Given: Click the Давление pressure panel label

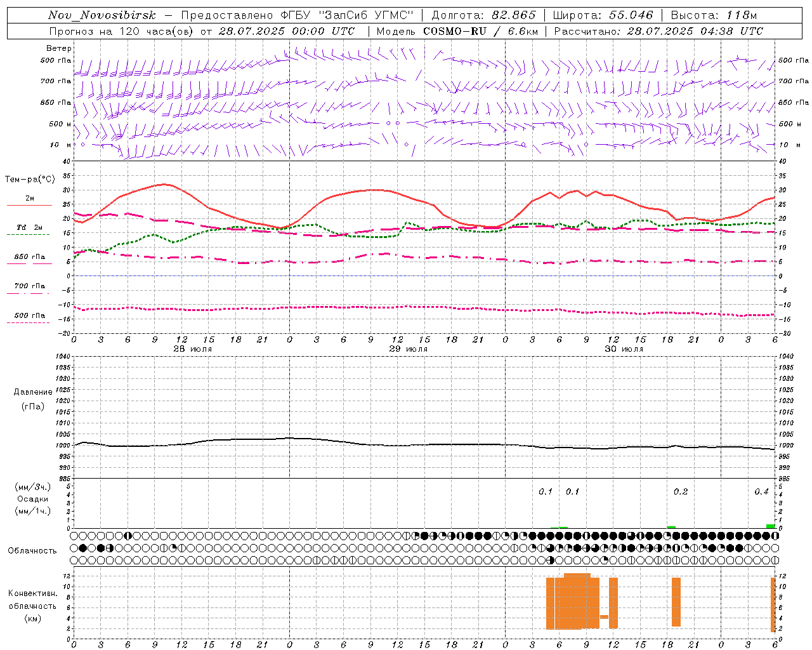Looking at the screenshot, I should point(33,392).
